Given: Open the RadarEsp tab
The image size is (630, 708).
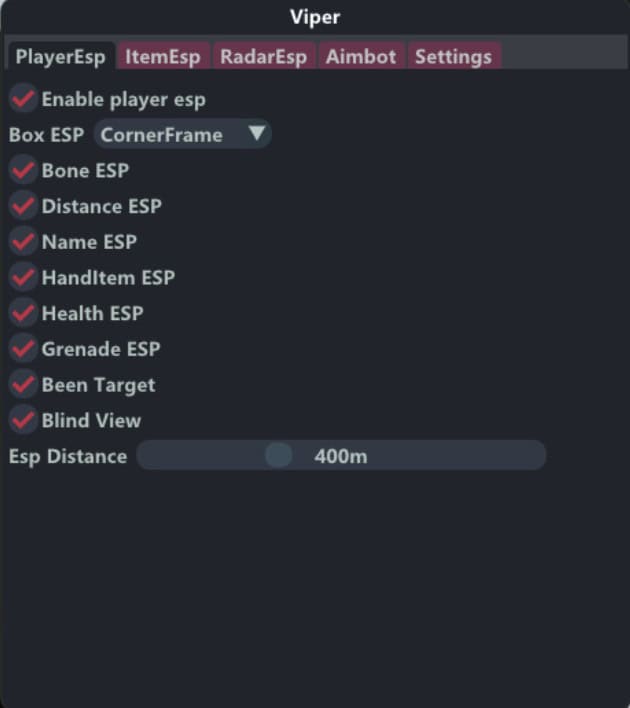Looking at the screenshot, I should [x=263, y=57].
